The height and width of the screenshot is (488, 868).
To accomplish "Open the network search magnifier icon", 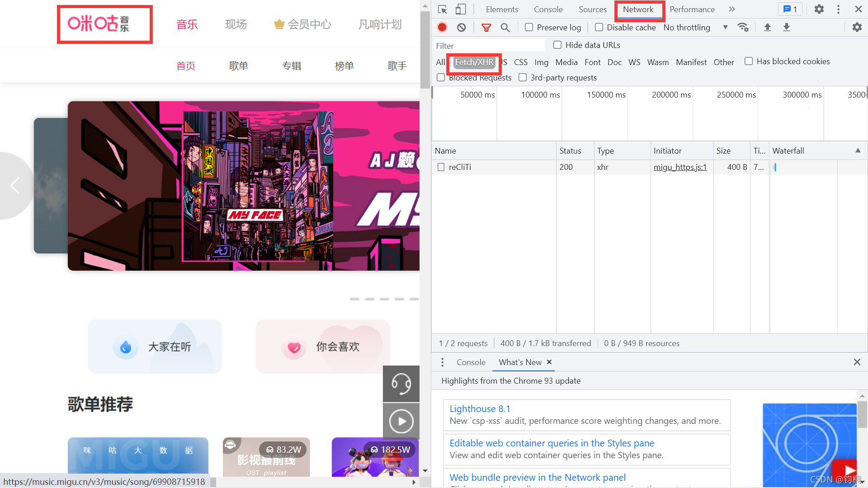I will pyautogui.click(x=505, y=28).
